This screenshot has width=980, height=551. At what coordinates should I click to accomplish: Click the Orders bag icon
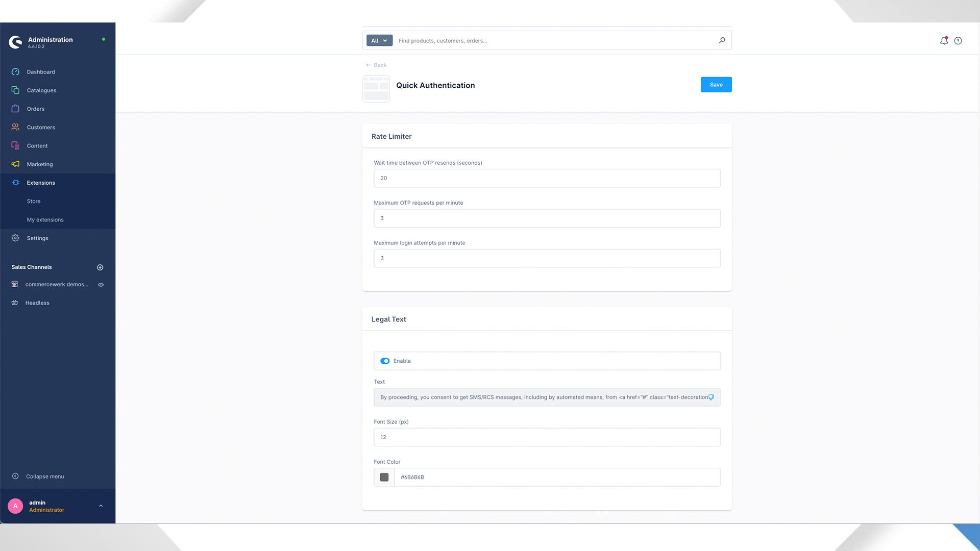(x=15, y=109)
